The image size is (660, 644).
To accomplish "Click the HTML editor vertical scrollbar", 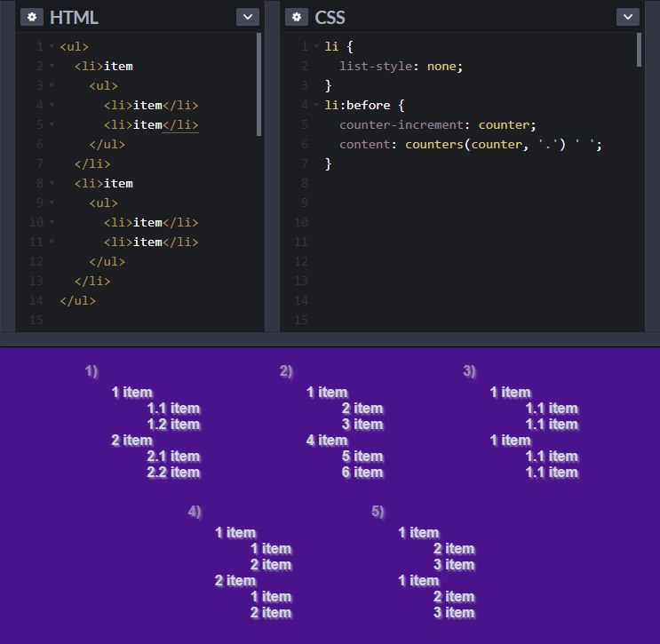I will coord(258,84).
